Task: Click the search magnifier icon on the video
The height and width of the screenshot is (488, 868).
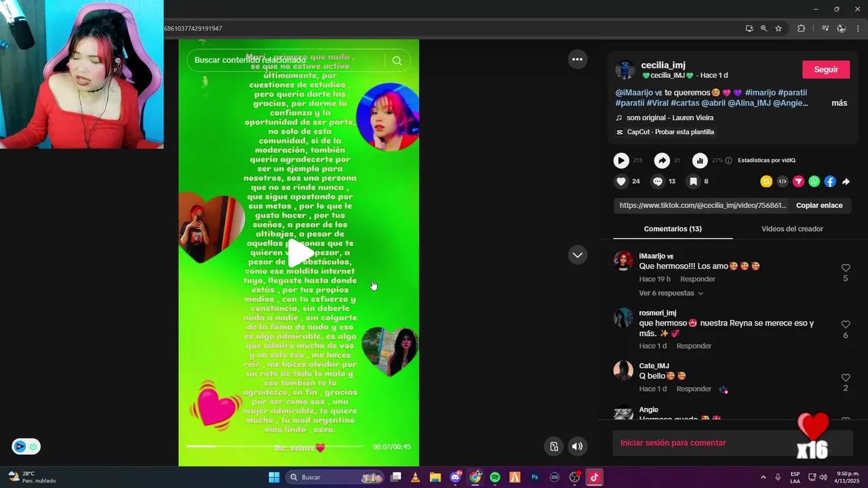Action: click(x=397, y=60)
